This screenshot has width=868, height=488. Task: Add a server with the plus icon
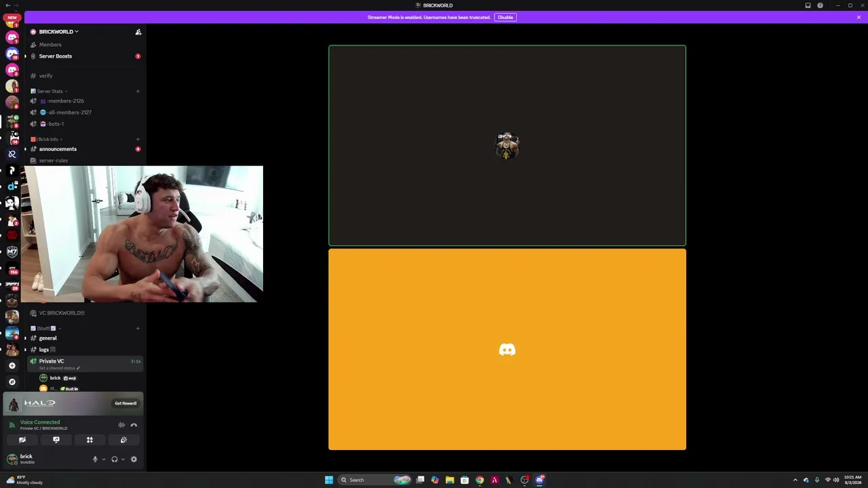point(12,365)
